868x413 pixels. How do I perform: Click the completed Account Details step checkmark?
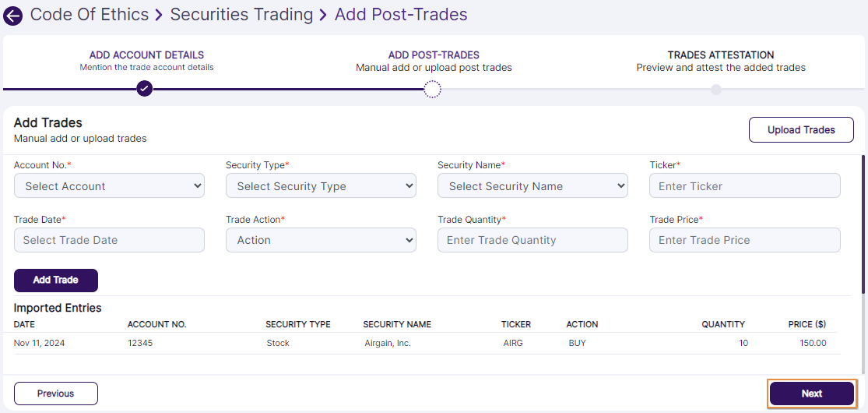(x=144, y=89)
